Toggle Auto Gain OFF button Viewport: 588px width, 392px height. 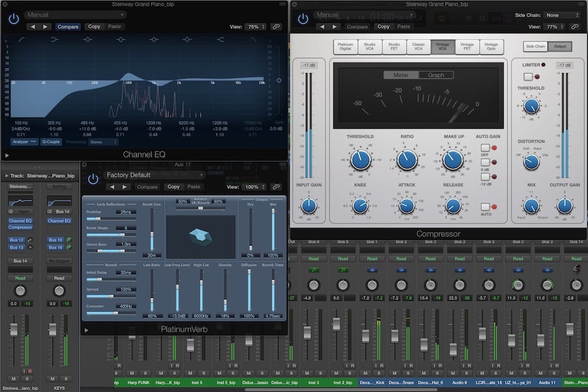tap(485, 148)
